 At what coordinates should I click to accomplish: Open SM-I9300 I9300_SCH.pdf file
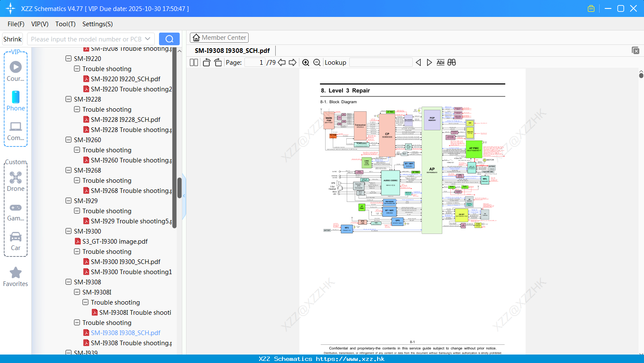pyautogui.click(x=126, y=261)
